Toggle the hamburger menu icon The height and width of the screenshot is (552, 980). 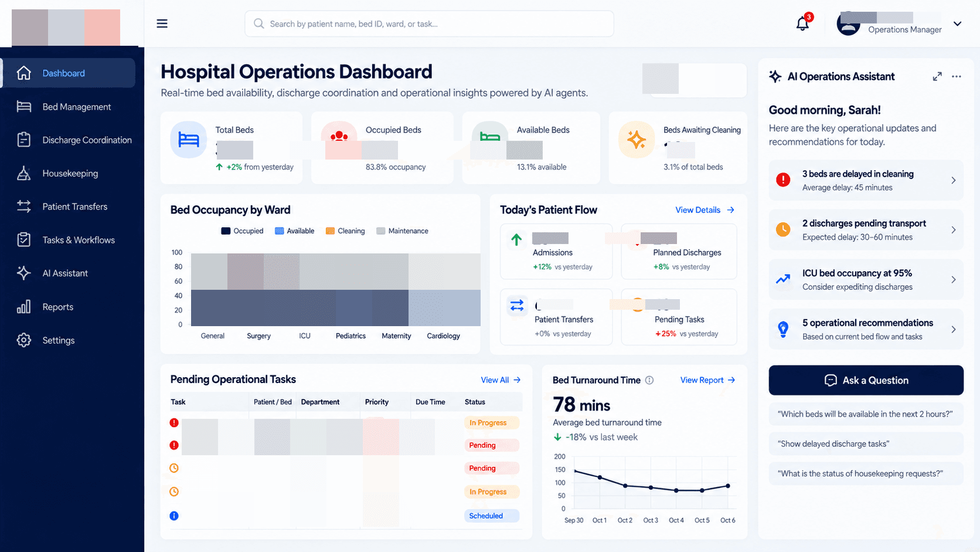click(162, 23)
